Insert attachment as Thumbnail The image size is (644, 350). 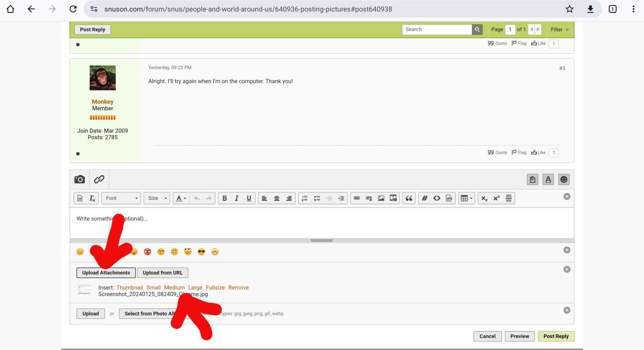click(x=129, y=288)
